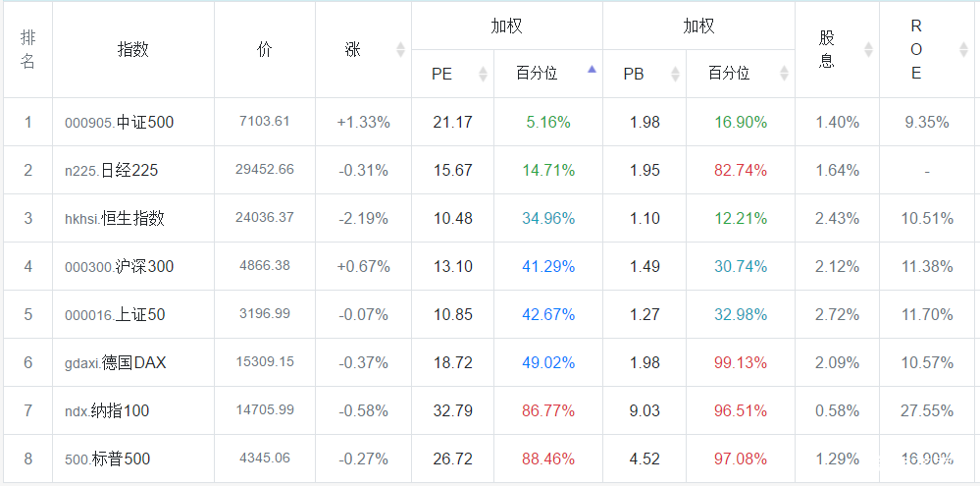Click ROE value 11.38%
The width and height of the screenshot is (980, 486).
point(927,266)
